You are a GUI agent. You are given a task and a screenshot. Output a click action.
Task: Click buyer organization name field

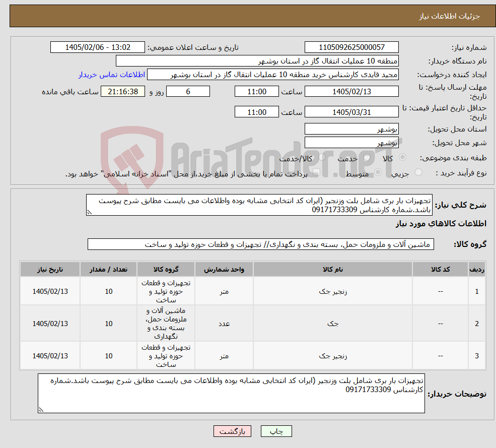(x=257, y=61)
